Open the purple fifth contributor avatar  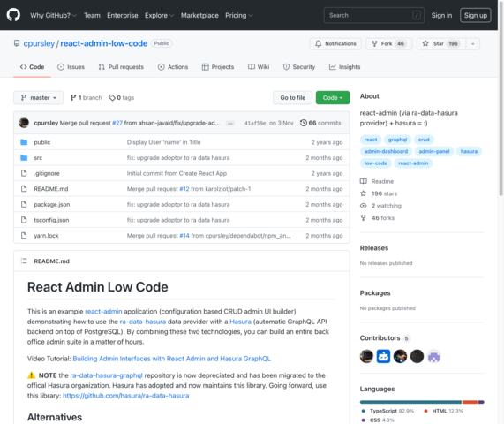(x=434, y=356)
